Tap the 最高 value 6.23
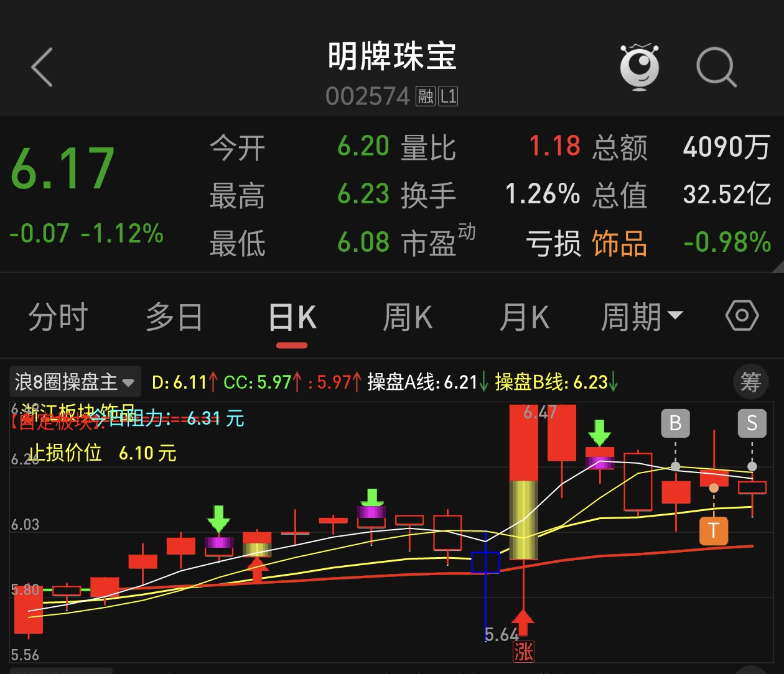Image resolution: width=784 pixels, height=674 pixels. click(363, 195)
